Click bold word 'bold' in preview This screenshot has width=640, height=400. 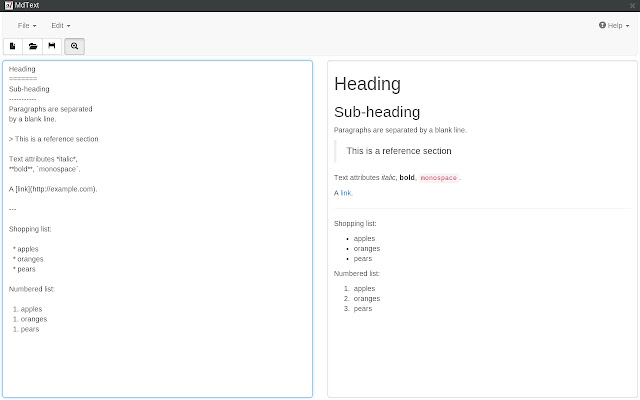pos(407,178)
